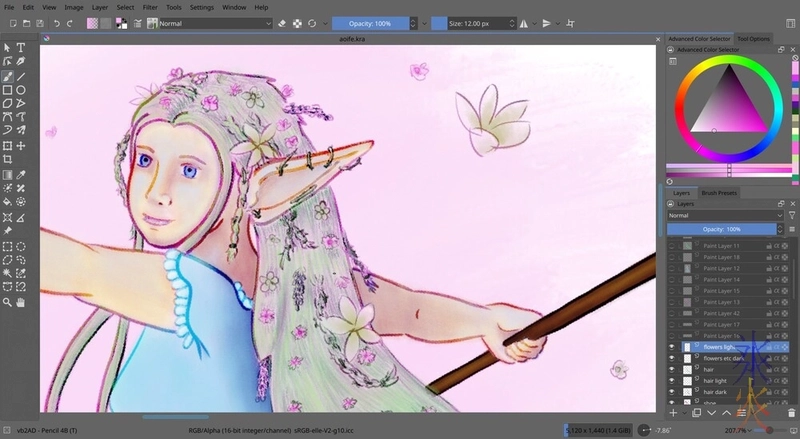Open layer blend mode Normal dropdown
The image size is (800, 439).
click(725, 215)
